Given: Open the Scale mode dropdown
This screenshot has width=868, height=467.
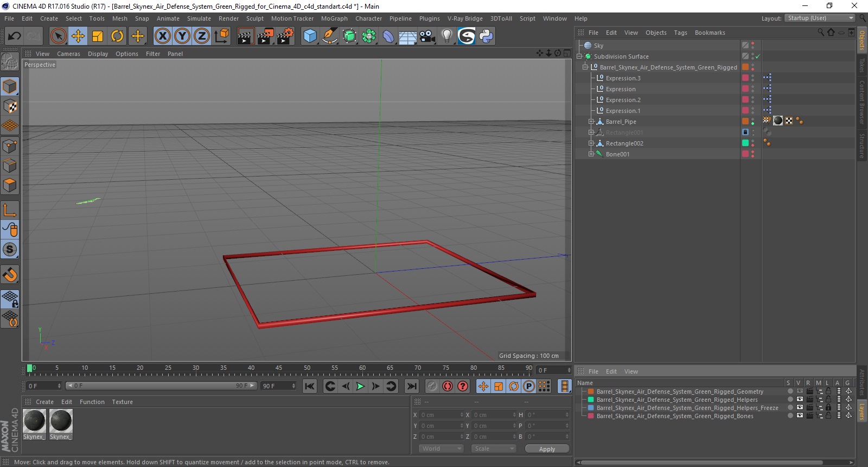Looking at the screenshot, I should pyautogui.click(x=494, y=449).
